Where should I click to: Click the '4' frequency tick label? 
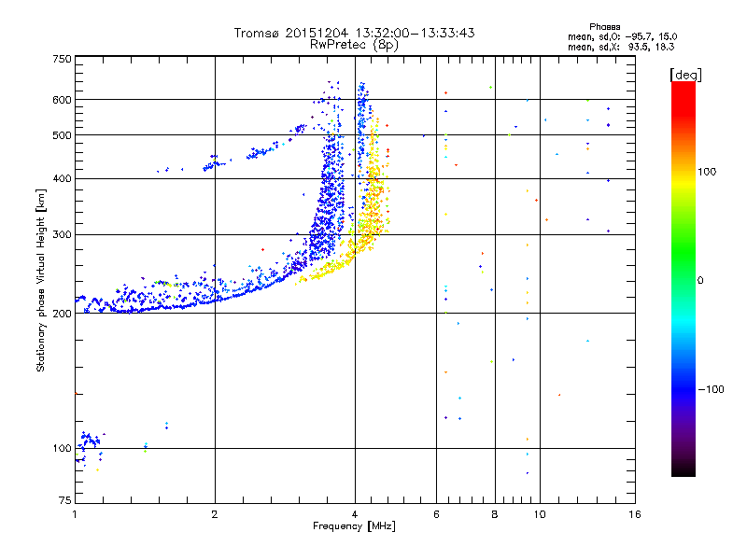click(355, 514)
